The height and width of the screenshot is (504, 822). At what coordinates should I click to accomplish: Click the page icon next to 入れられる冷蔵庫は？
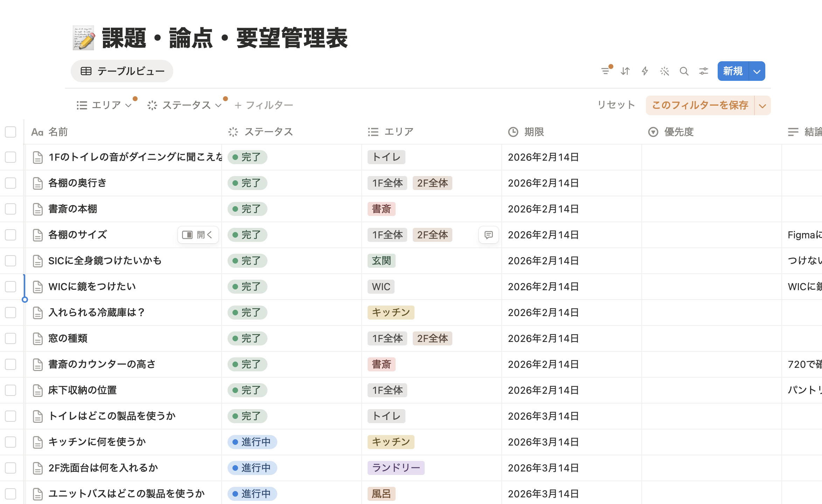[x=37, y=313]
